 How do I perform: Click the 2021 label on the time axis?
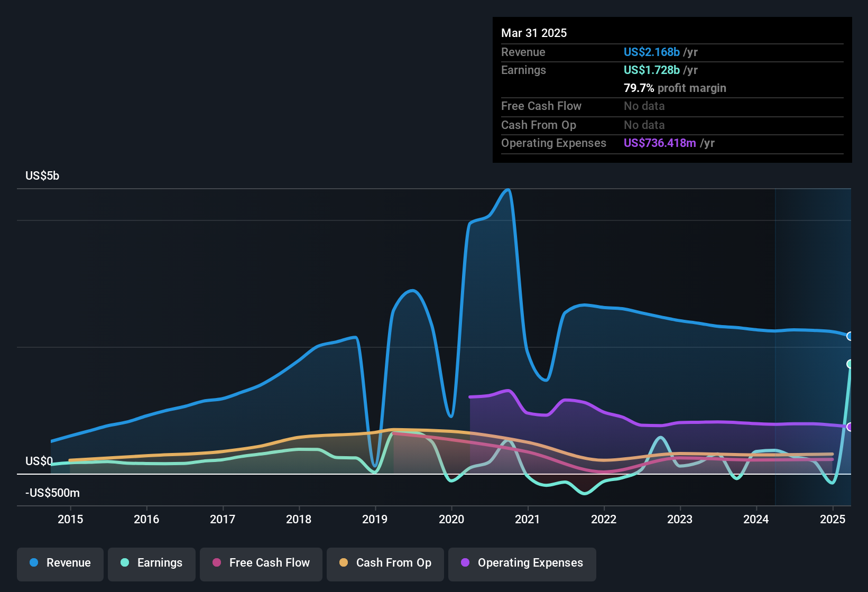coord(527,520)
